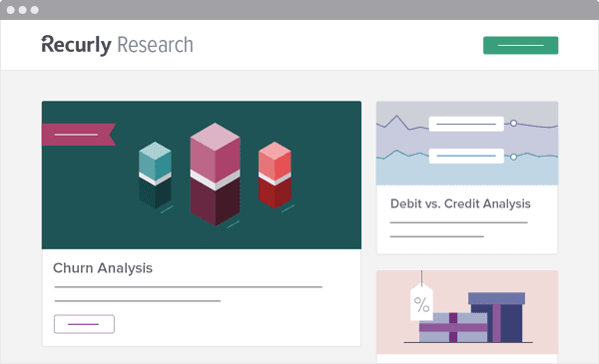Image resolution: width=599 pixels, height=364 pixels.
Task: Open the gift boxes discount card image
Action: pos(467,312)
